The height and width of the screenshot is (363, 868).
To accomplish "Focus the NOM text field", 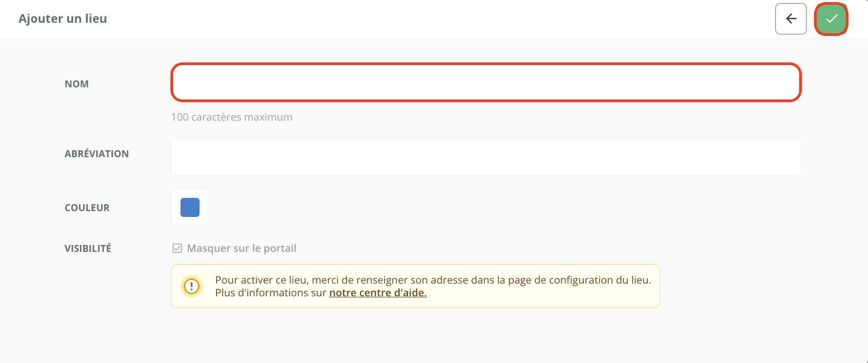I will pos(485,83).
